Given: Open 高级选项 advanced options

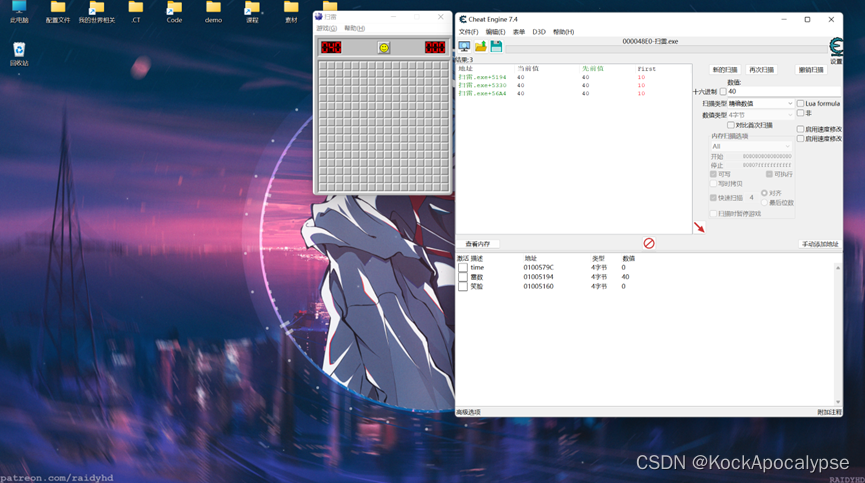Looking at the screenshot, I should (468, 412).
